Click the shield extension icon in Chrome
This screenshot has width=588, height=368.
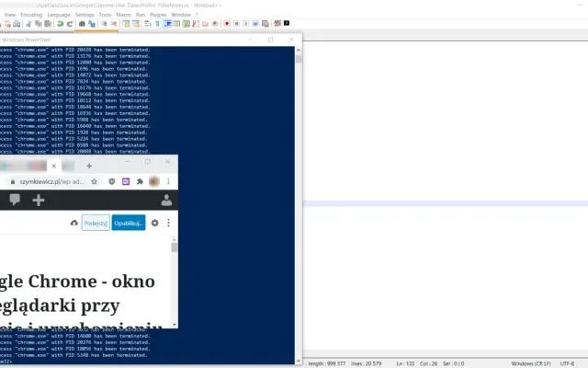click(x=112, y=182)
